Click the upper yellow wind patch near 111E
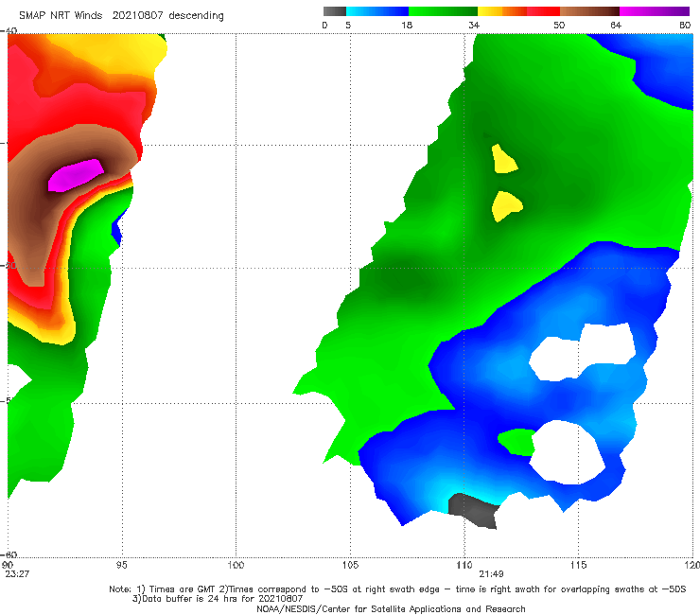Image resolution: width=700 pixels, height=615 pixels. point(504,160)
